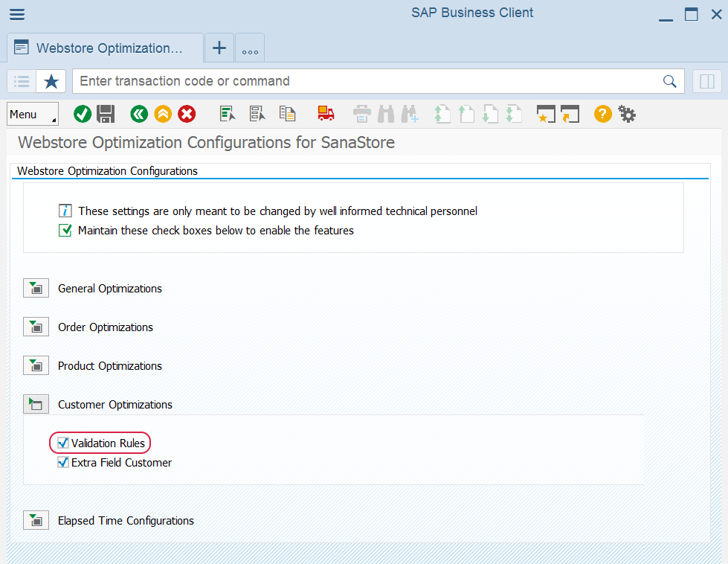Click the search magnifier icon
Image resolution: width=728 pixels, height=564 pixels.
669,81
